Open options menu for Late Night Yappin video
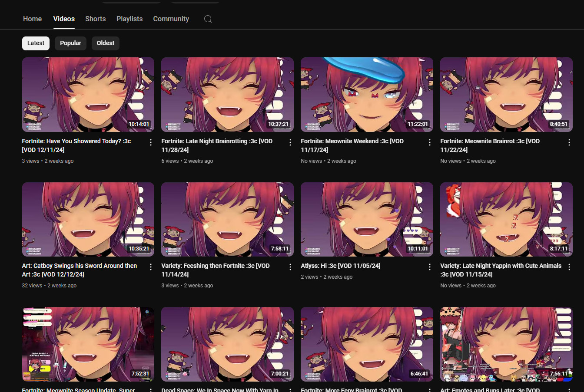584x392 pixels. click(569, 267)
